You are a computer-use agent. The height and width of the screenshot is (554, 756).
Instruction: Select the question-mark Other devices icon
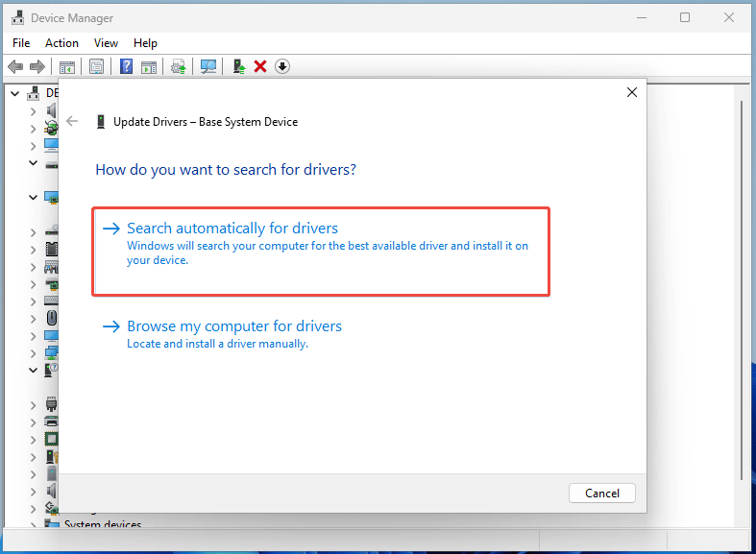point(51,370)
